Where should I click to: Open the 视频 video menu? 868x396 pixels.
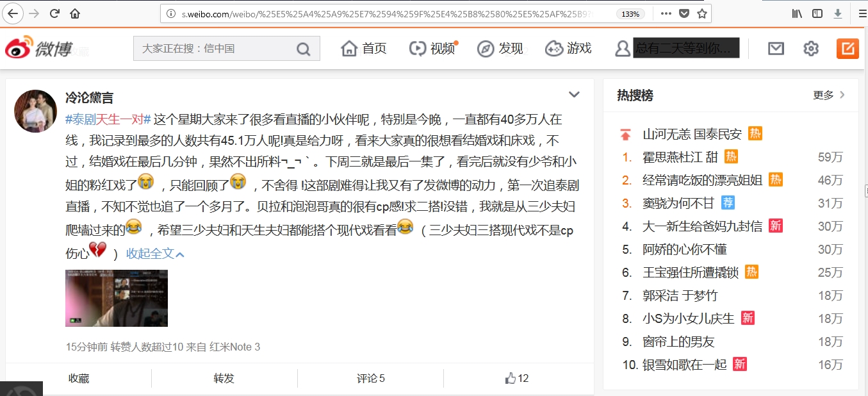coord(432,48)
